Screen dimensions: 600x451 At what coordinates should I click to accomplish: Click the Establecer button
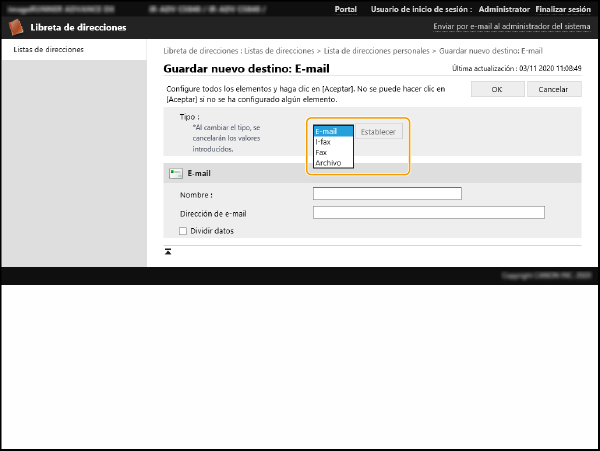(379, 132)
